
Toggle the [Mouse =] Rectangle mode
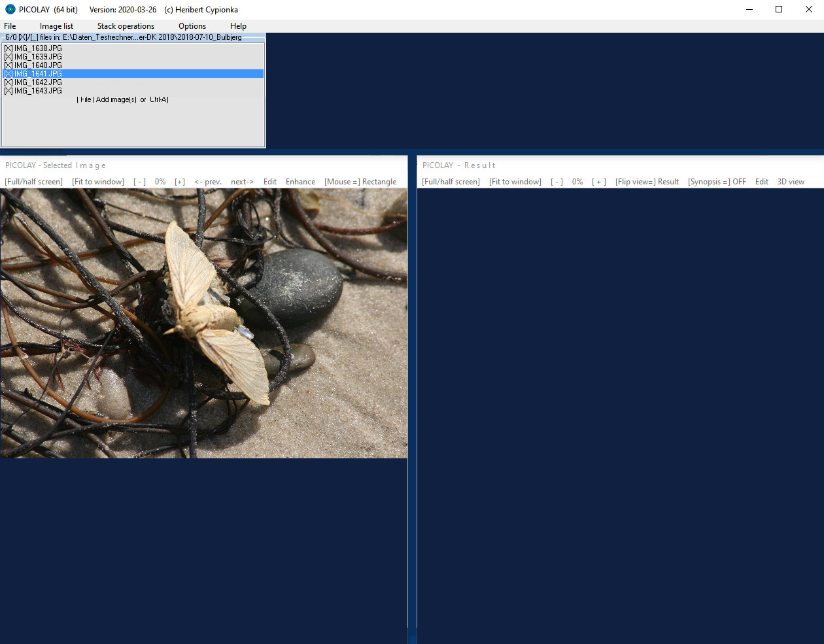click(x=360, y=182)
